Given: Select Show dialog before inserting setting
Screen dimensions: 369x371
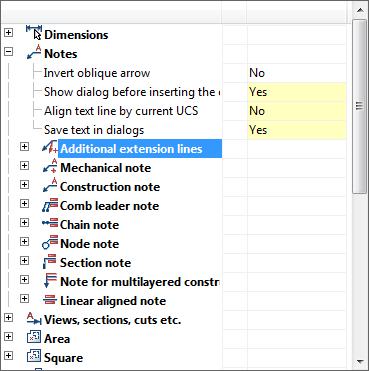Looking at the screenshot, I should [132, 92].
